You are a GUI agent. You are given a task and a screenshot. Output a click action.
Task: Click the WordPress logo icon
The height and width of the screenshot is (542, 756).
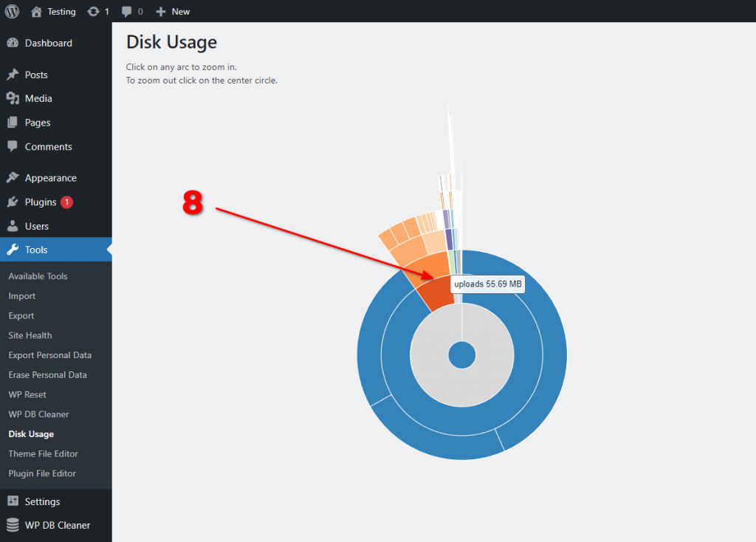tap(12, 11)
